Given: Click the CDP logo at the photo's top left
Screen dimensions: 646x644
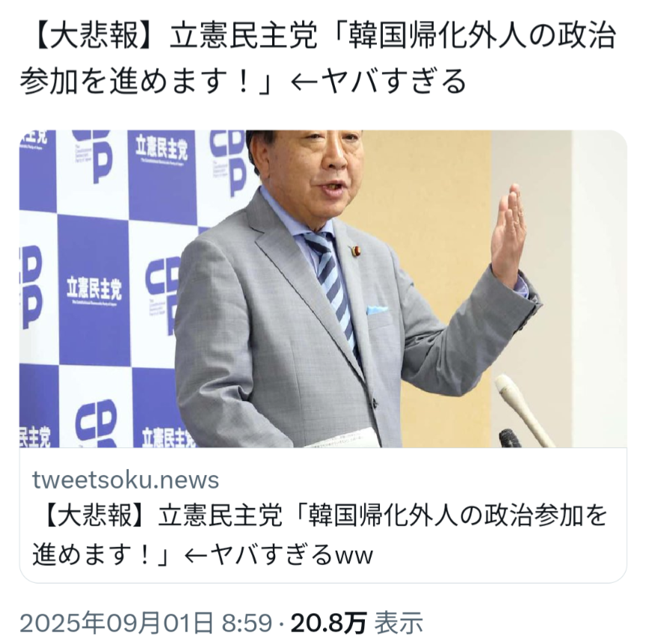Looking at the screenshot, I should [93, 156].
